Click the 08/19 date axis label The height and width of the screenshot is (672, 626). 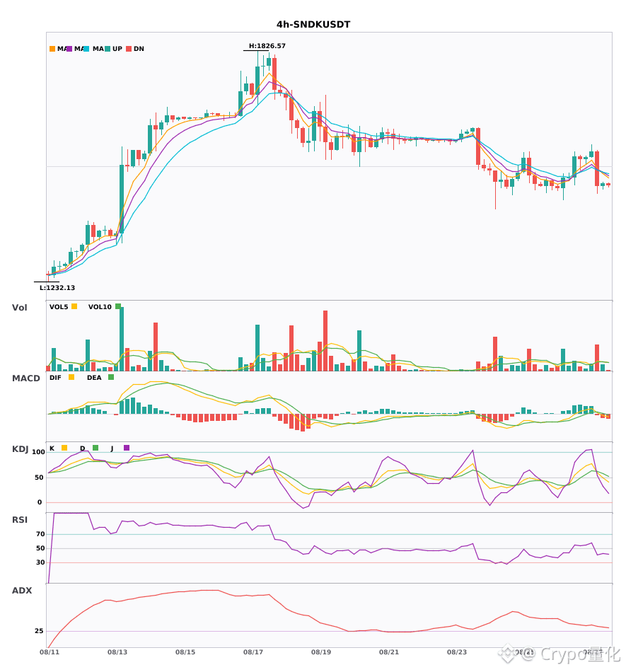[x=321, y=652]
